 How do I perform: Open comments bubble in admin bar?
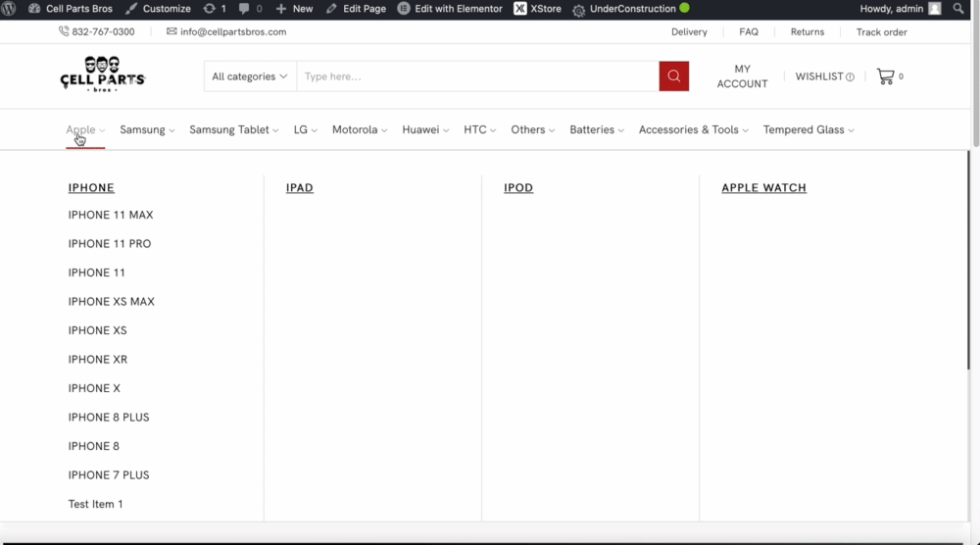[250, 9]
